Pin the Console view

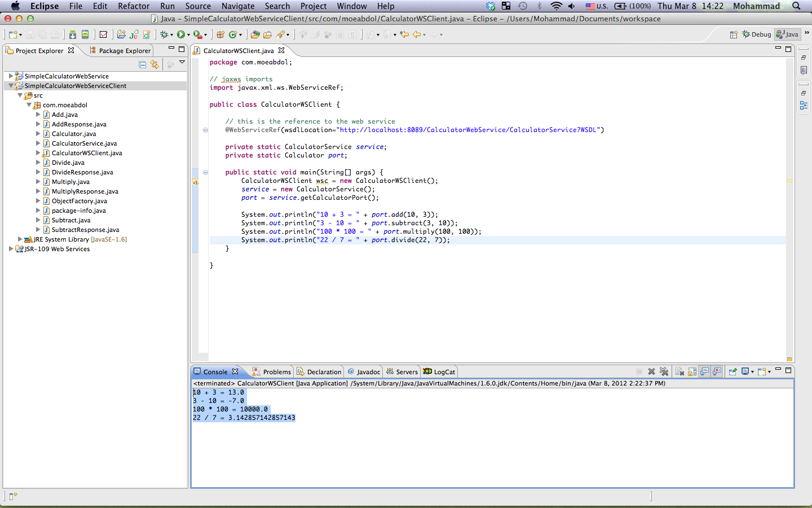point(732,371)
